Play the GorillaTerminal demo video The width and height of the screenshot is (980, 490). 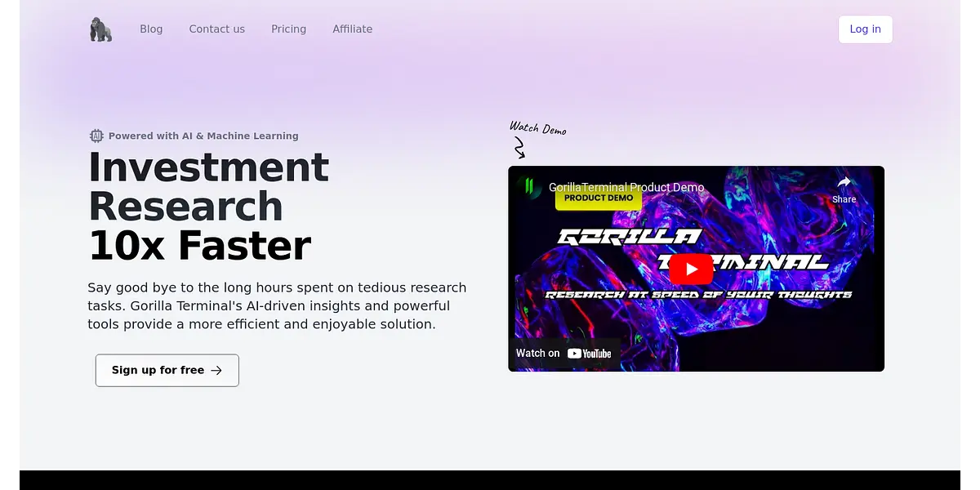691,269
